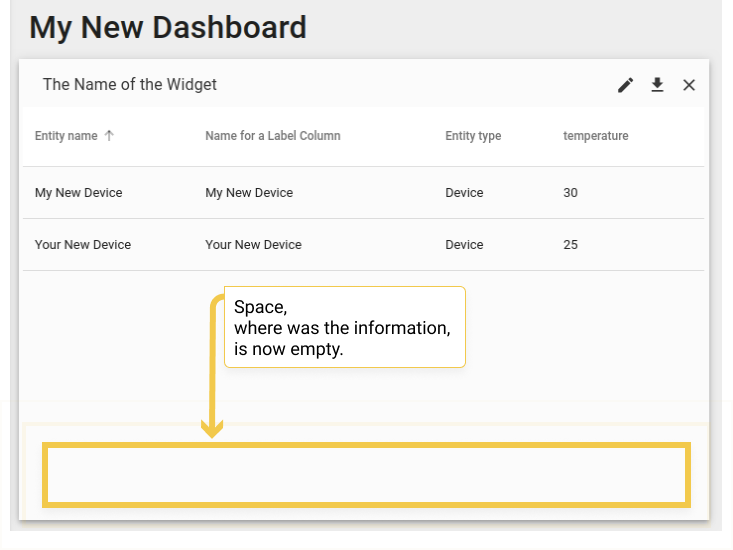Image resolution: width=733 pixels, height=550 pixels.
Task: Click the pencil edit widget icon
Action: point(625,85)
